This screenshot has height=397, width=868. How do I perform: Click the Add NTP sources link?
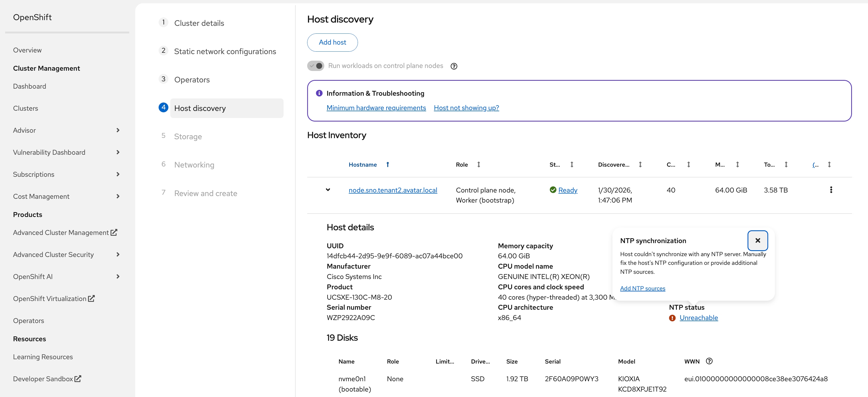(643, 289)
